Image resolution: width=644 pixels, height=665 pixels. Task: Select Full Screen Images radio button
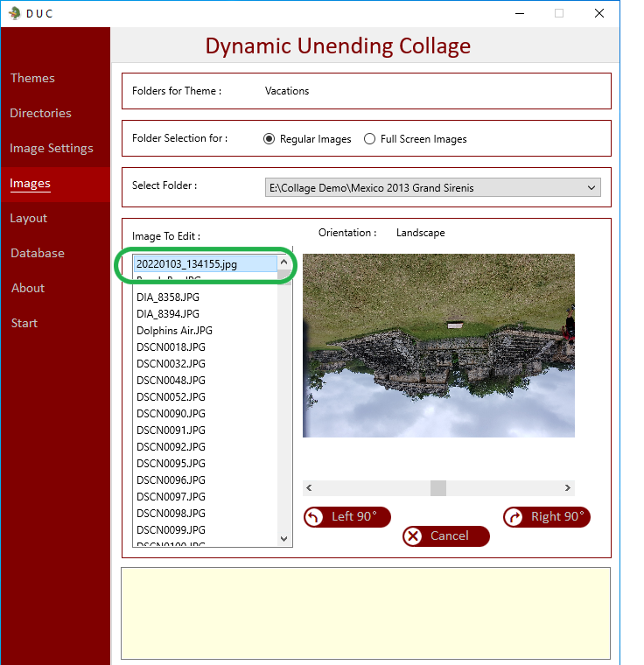point(369,138)
